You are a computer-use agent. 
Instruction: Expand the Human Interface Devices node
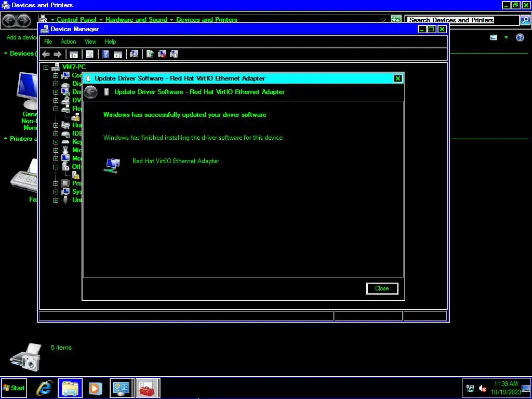click(56, 125)
